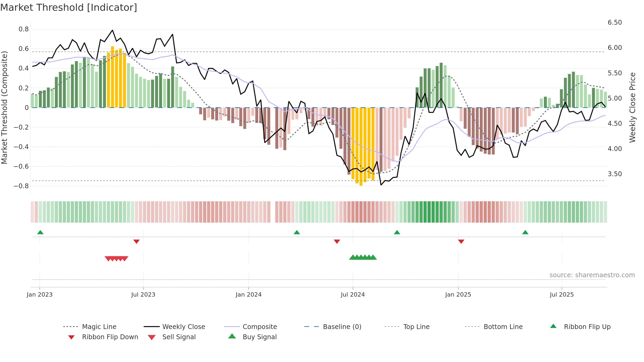Click the green Buy Signal legend triangle
Screen dimensions: 644x362
232,336
